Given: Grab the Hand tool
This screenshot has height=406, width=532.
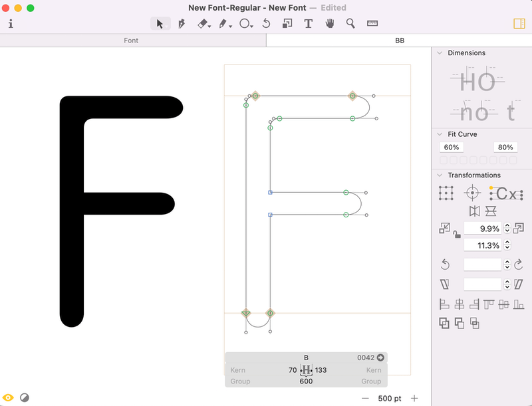Looking at the screenshot, I should pos(329,23).
